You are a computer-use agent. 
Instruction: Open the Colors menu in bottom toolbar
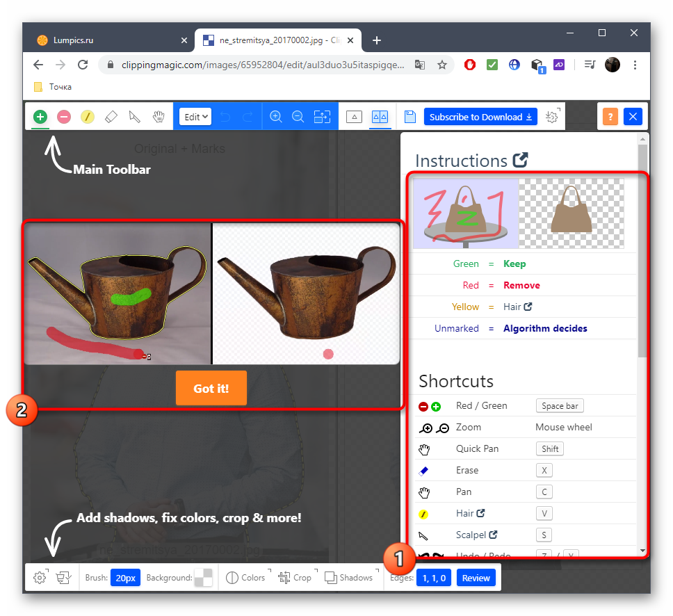[x=246, y=578]
